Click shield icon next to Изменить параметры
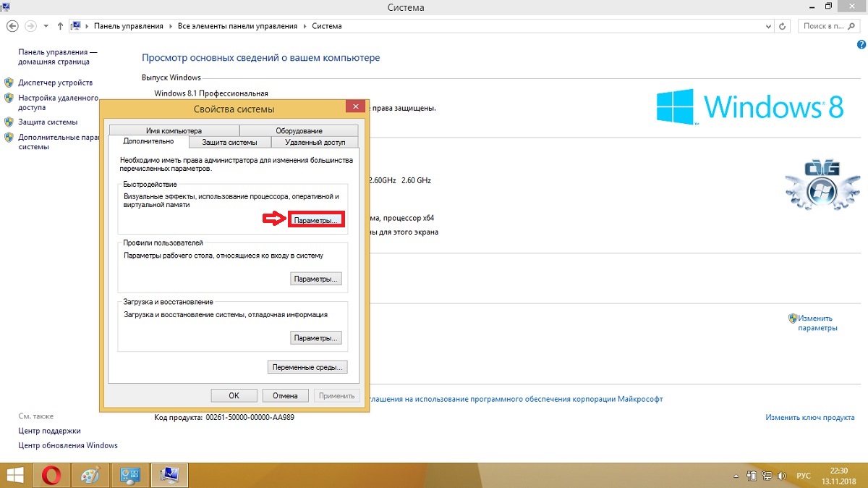 (793, 318)
